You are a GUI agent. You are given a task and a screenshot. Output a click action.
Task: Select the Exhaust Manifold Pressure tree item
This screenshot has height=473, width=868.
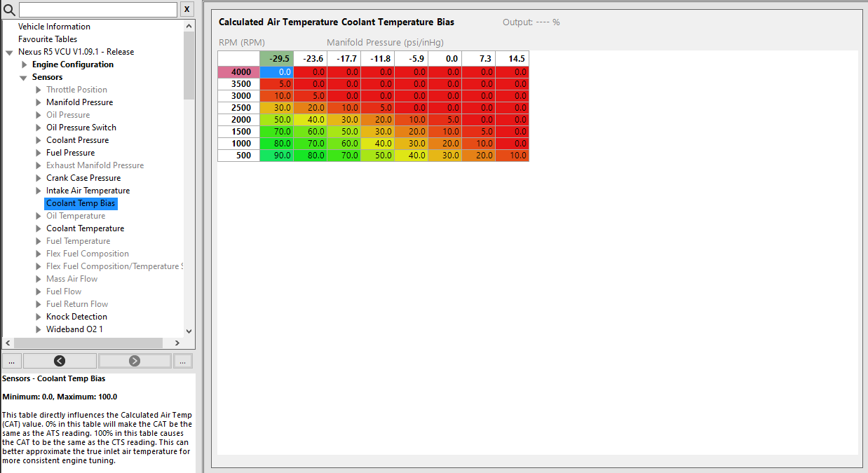(95, 165)
